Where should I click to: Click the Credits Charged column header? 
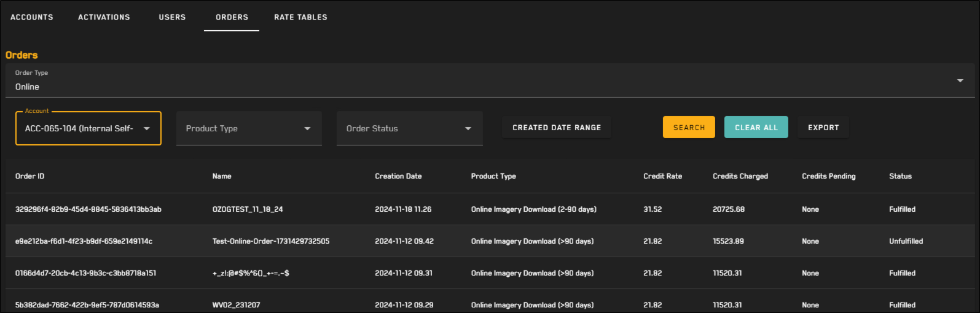740,176
